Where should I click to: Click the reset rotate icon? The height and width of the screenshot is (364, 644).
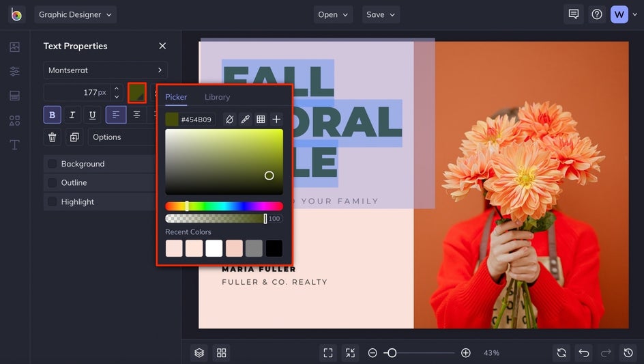coord(561,353)
